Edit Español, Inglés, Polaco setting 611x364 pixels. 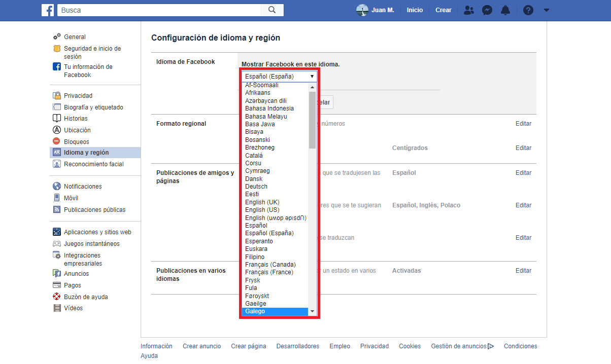523,205
